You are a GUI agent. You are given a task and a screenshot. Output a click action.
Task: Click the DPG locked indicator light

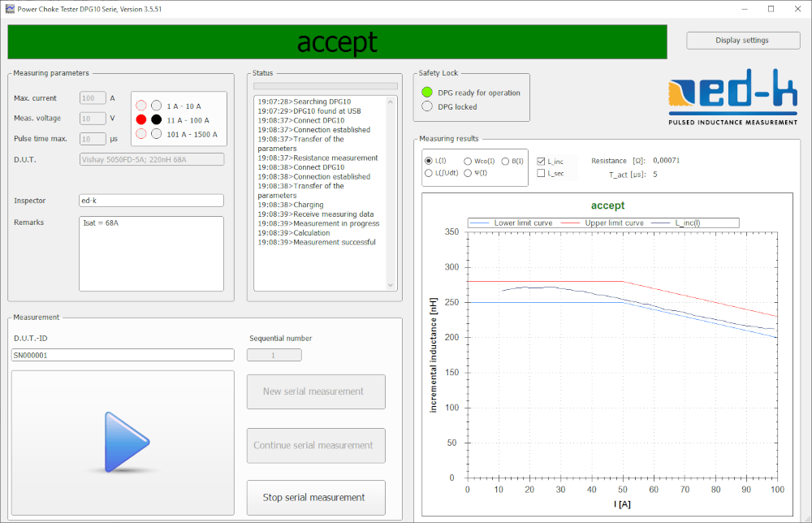click(427, 106)
